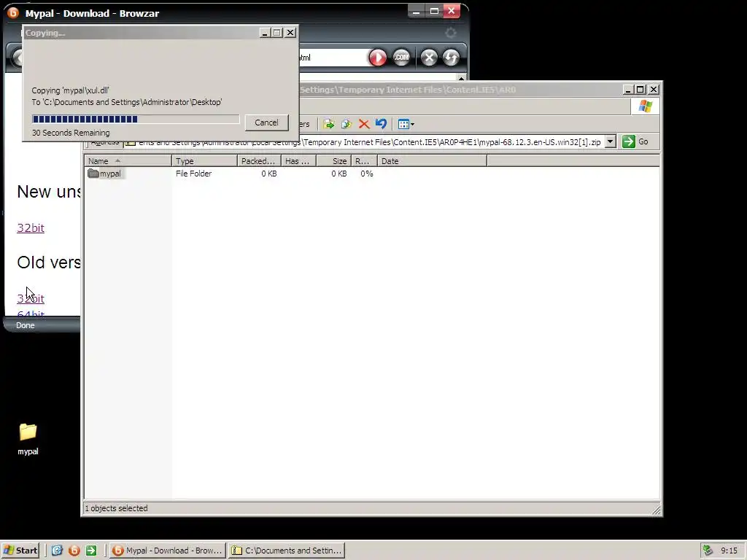Switch to the C:\Documents and Settings taskbar button
The width and height of the screenshot is (747, 560).
(286, 551)
